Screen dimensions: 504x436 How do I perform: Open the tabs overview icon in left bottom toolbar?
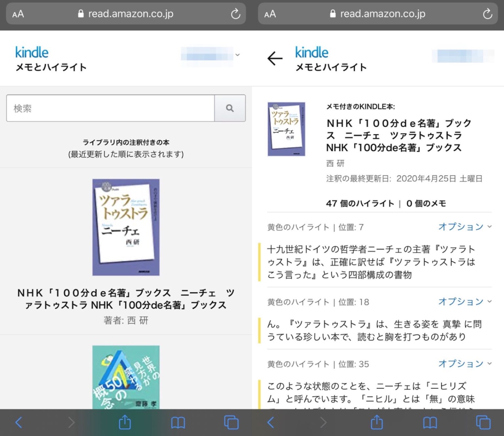(x=231, y=422)
